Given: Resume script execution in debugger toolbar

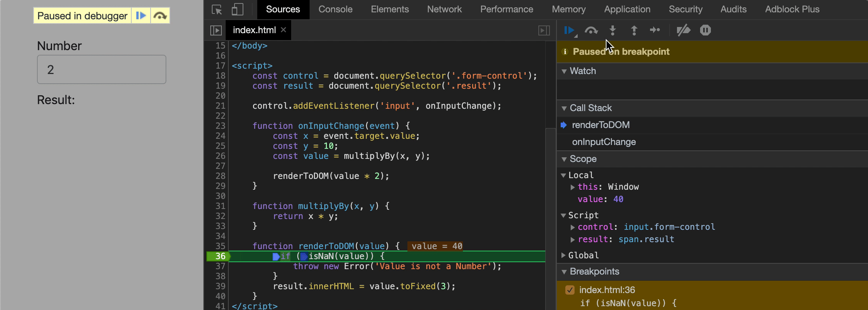Looking at the screenshot, I should 569,30.
